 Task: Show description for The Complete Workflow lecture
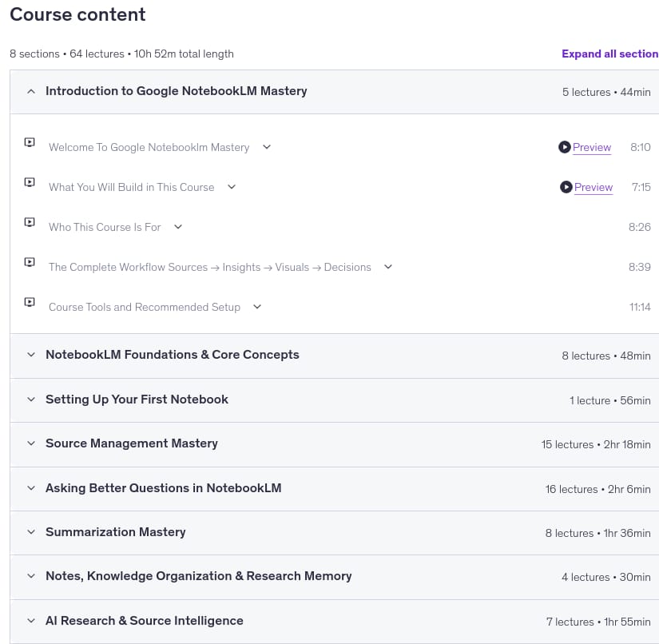click(x=388, y=267)
